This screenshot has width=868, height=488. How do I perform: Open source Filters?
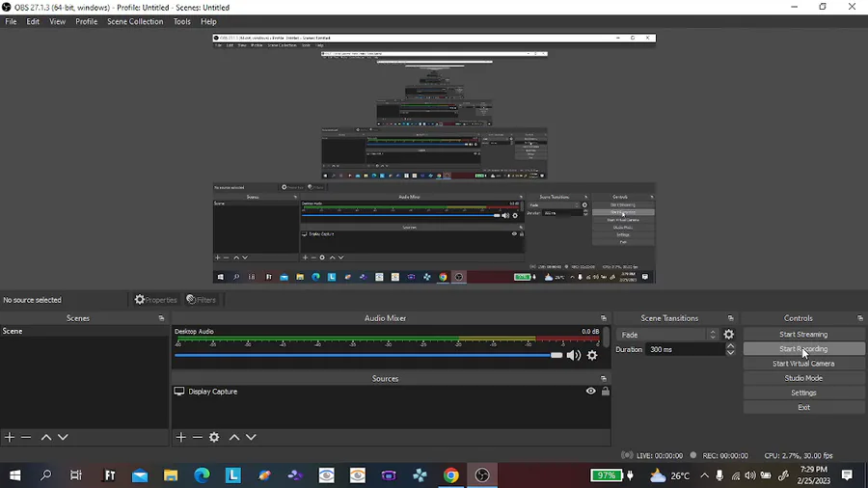coord(202,299)
